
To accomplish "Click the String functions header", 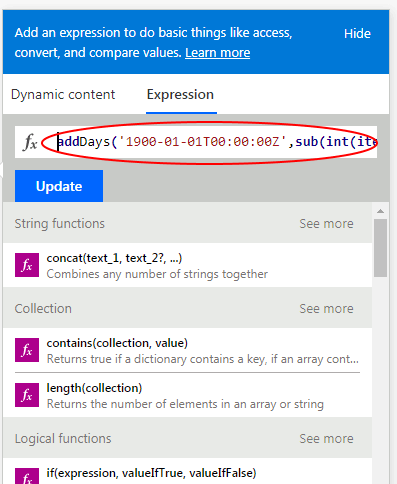I will coord(60,224).
